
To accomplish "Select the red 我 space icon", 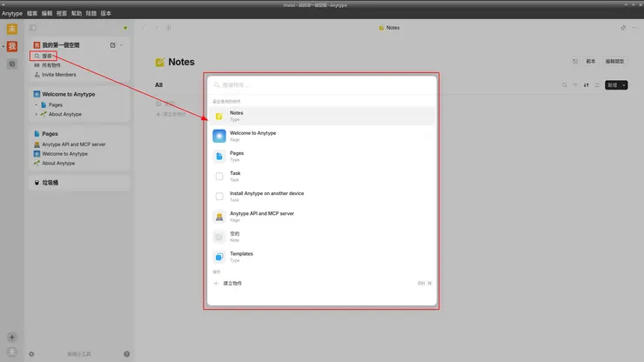I will coord(12,46).
